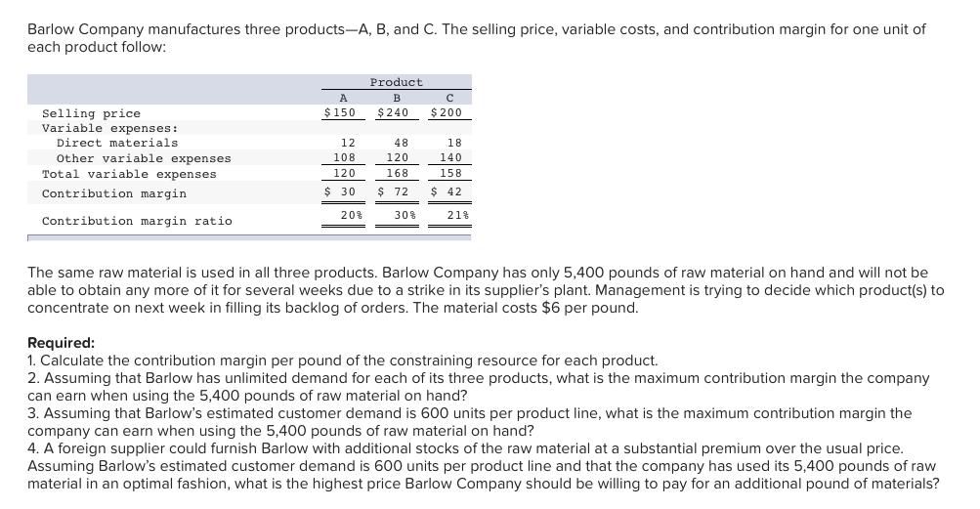Click the "Contribution margin ratio" row label
Viewport: 980px width, 509px height.
[137, 221]
